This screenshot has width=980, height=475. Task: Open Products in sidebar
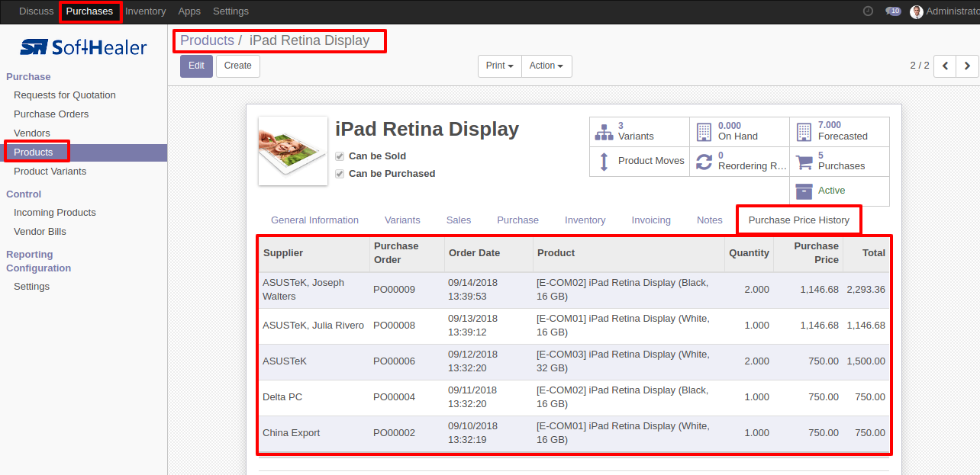tap(34, 152)
